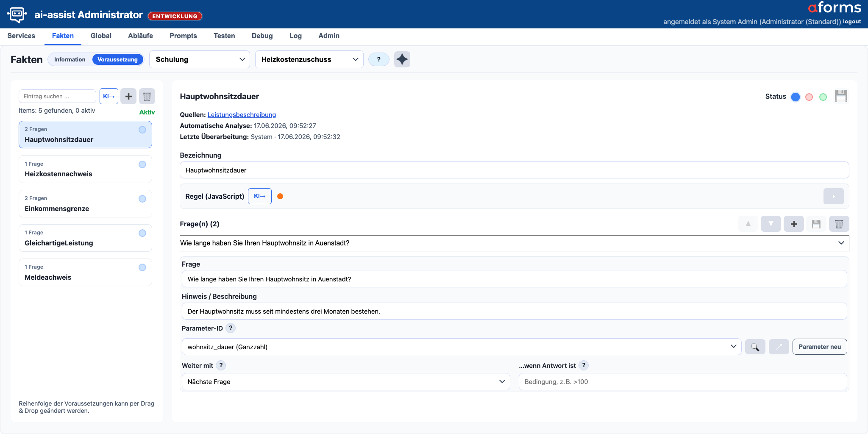Delete entry using sidebar trash icon

point(147,97)
